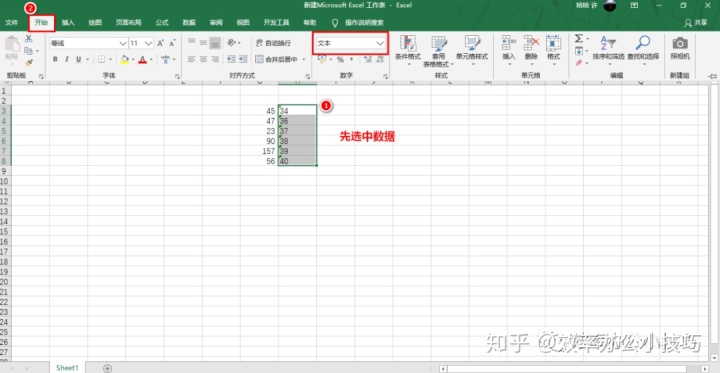Toggle align text left
The image size is (720, 373).
point(191,59)
